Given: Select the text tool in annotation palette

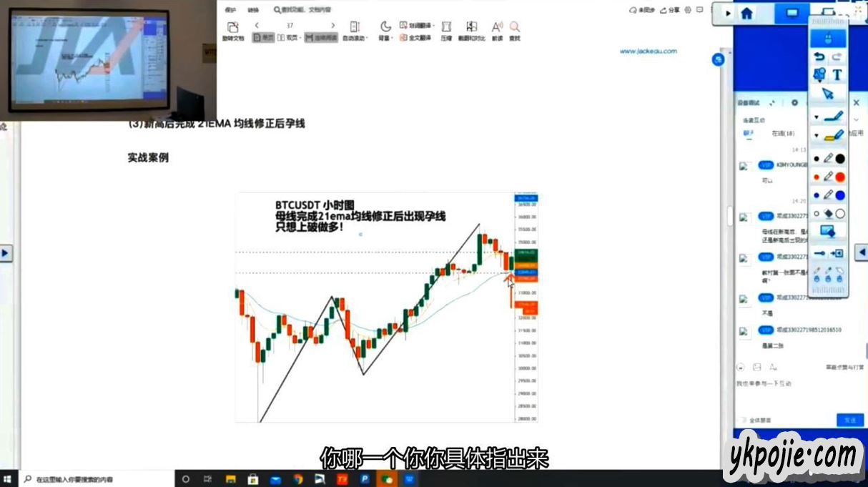Looking at the screenshot, I should pyautogui.click(x=837, y=74).
